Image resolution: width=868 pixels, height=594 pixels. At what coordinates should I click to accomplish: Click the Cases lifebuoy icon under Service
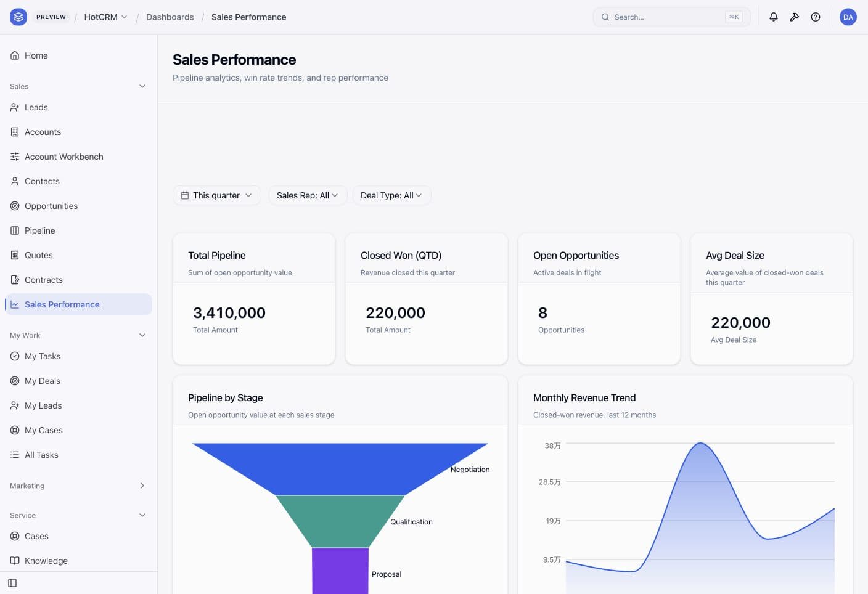pos(15,536)
